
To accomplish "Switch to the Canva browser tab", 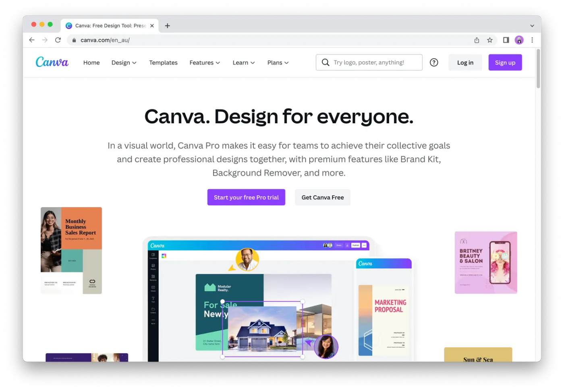I will 107,25.
